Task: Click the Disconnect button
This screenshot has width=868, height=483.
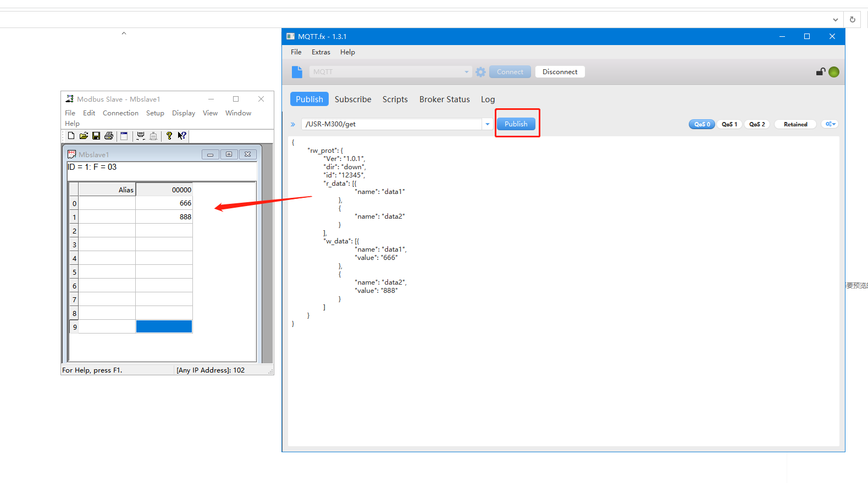Action: [x=560, y=72]
